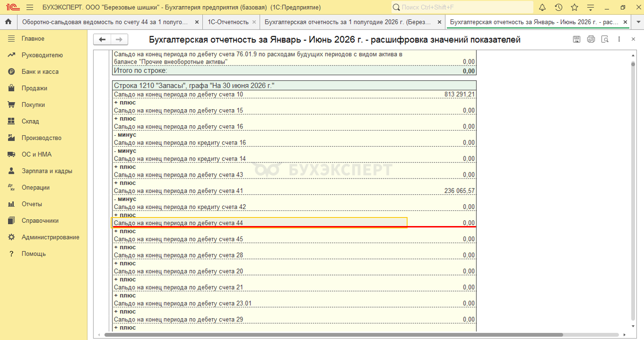Select the row for debit of account 23.01
The image size is (644, 340).
click(x=294, y=303)
